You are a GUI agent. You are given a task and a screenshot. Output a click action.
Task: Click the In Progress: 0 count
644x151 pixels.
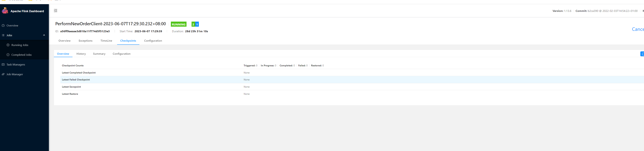pos(269,66)
